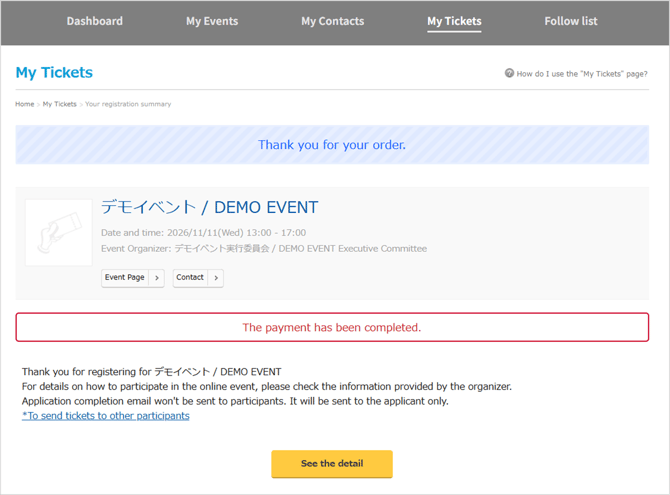This screenshot has height=495, width=670.
Task: Open the DEMO EVENT title link
Action: click(x=209, y=207)
